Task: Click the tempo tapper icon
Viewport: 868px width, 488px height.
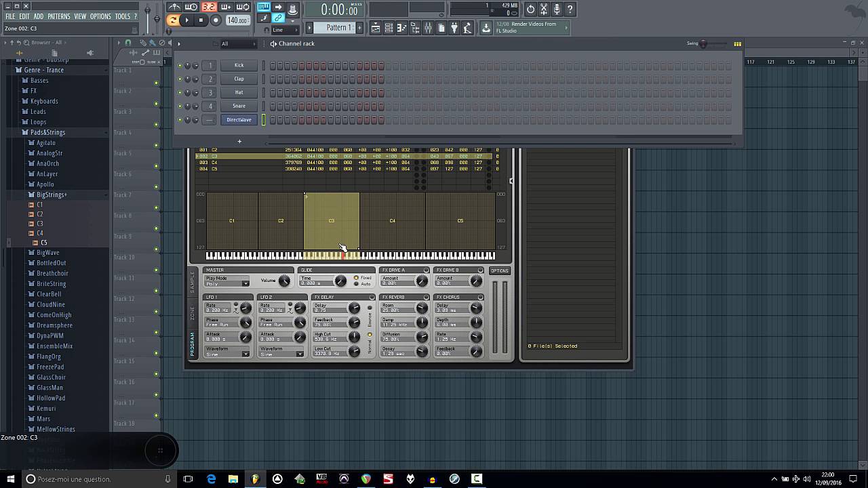Action: coord(467,28)
